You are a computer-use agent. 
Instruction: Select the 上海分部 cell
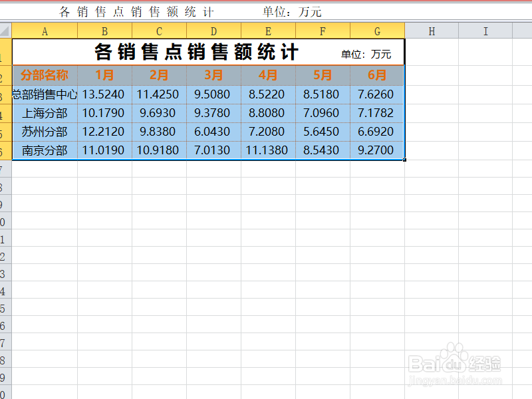pos(45,113)
